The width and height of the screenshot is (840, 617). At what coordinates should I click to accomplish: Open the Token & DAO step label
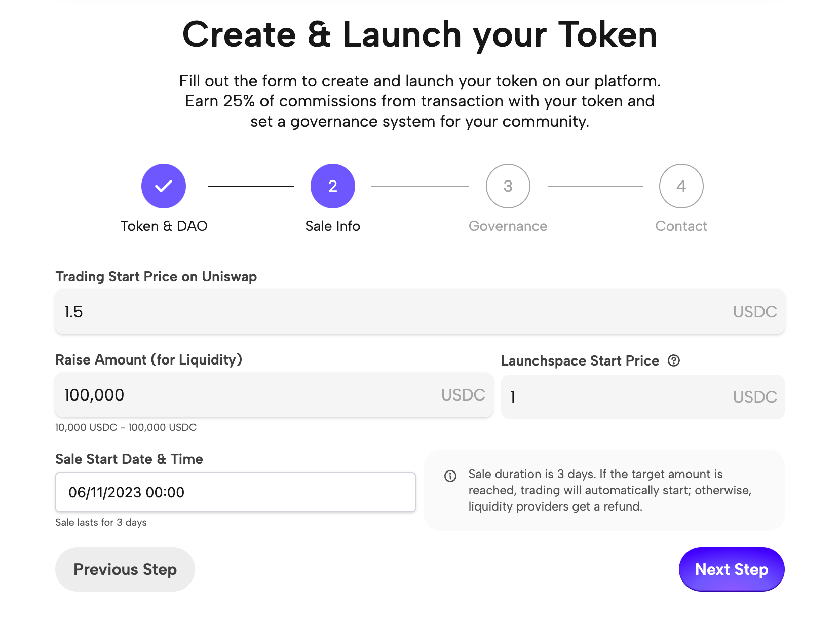click(x=164, y=226)
